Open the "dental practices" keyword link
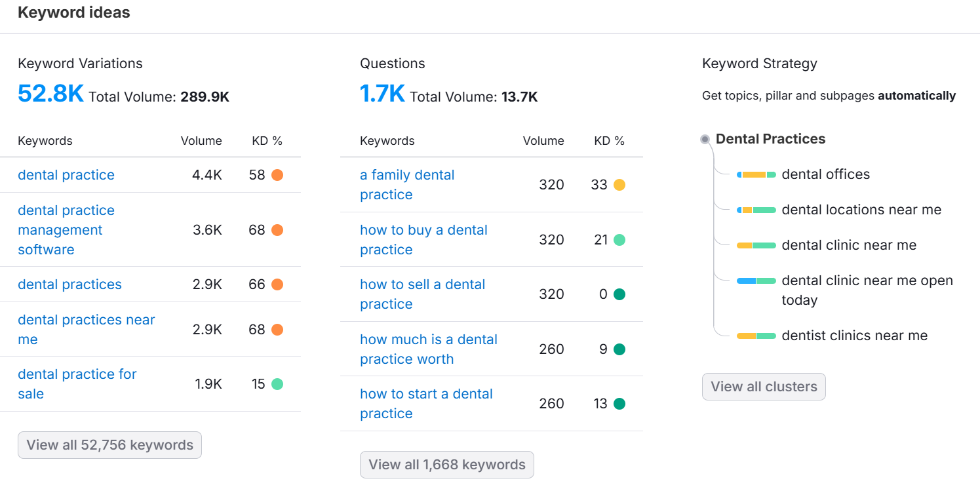 tap(69, 284)
